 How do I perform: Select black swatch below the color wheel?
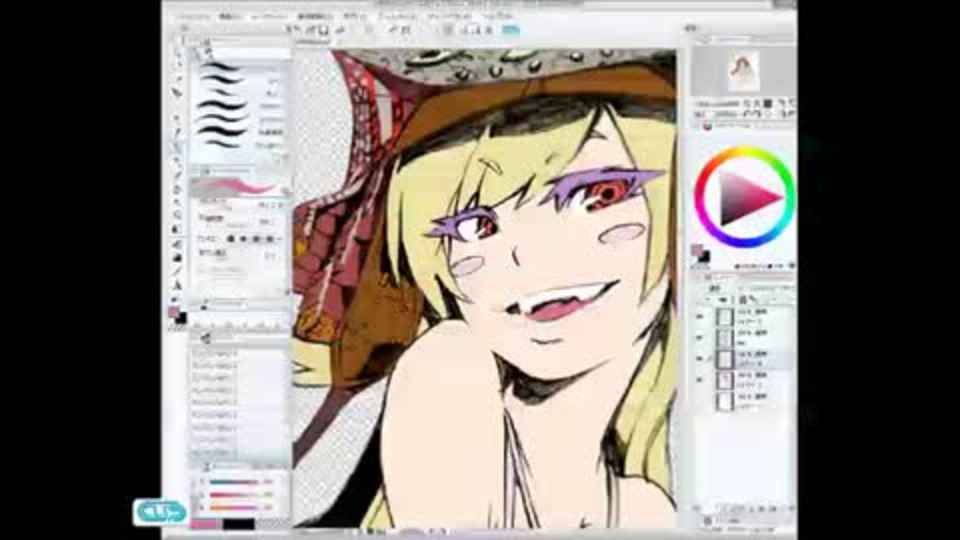[x=705, y=257]
